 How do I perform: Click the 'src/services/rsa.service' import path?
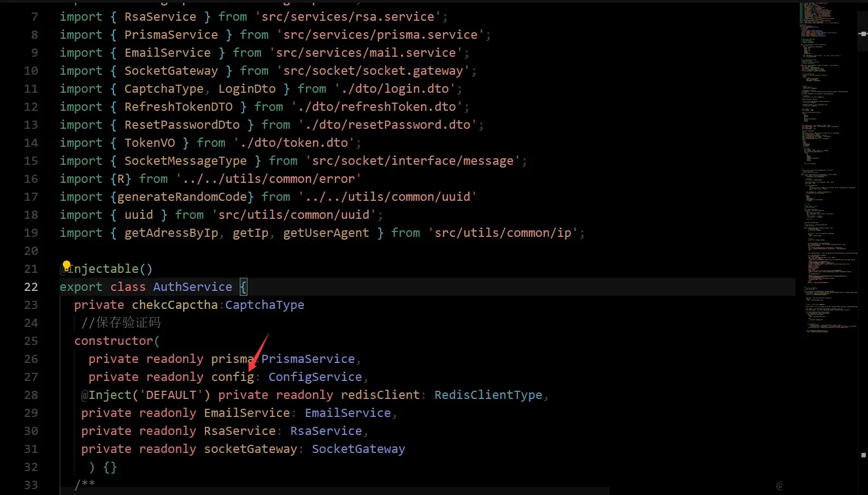(347, 17)
